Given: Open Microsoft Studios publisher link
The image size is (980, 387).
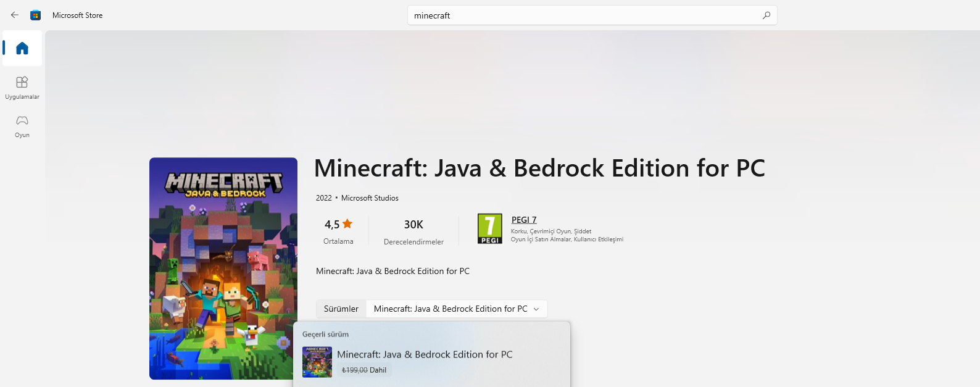Looking at the screenshot, I should [x=370, y=198].
